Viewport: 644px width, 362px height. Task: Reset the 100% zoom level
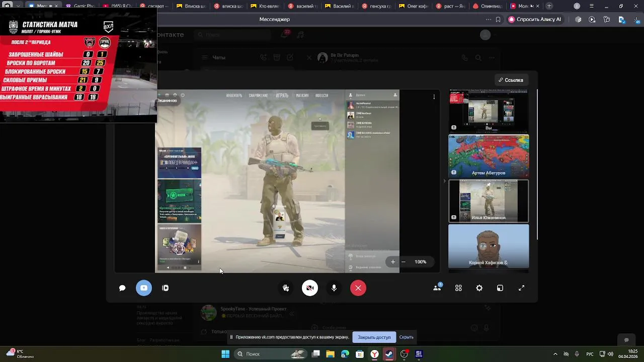tap(420, 262)
